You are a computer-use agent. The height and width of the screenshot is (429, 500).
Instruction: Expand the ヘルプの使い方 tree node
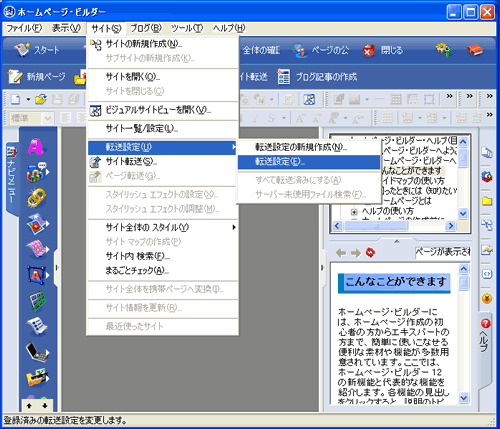(x=354, y=211)
